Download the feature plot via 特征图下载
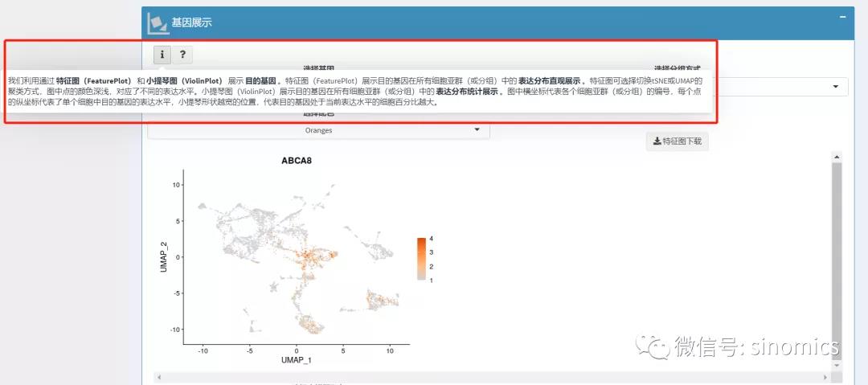 click(677, 141)
